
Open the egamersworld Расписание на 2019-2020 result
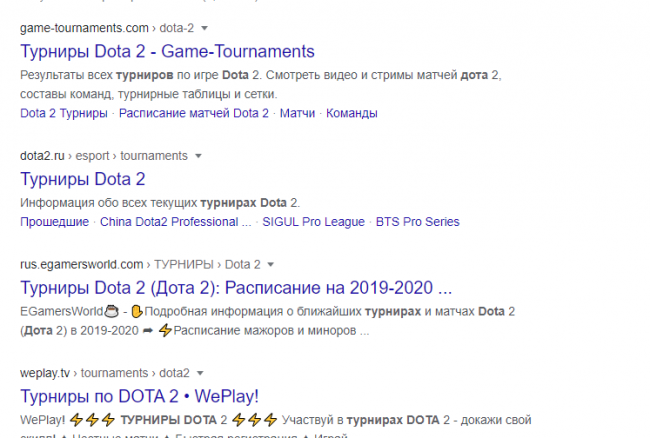point(236,288)
